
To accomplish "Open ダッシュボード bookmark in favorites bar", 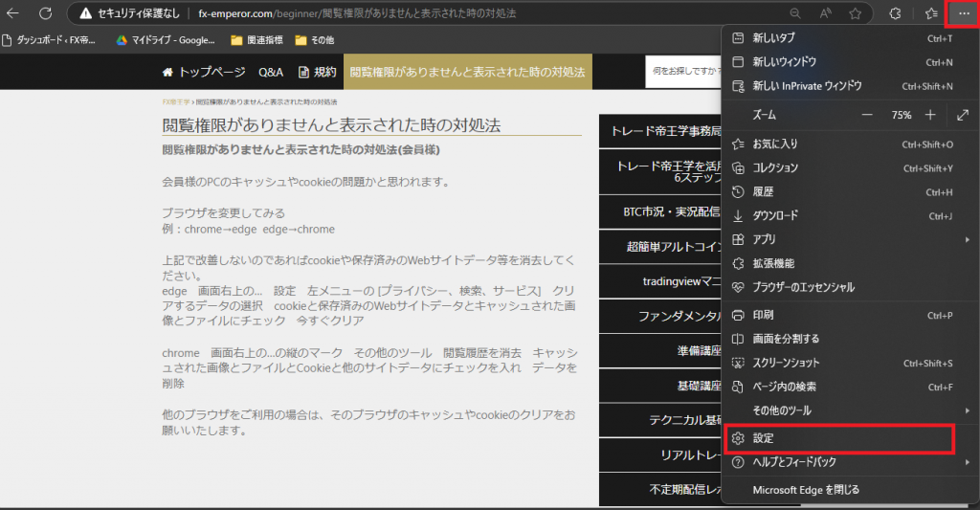I will (x=49, y=40).
